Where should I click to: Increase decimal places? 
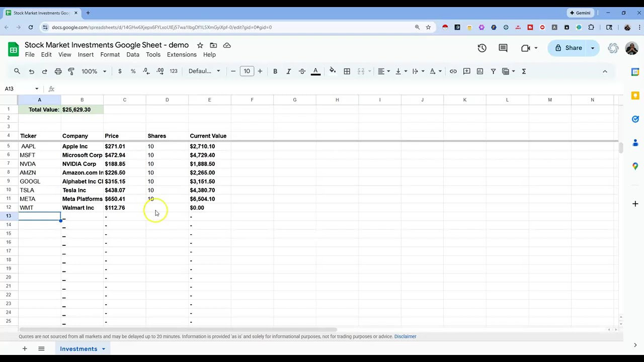coord(160,71)
